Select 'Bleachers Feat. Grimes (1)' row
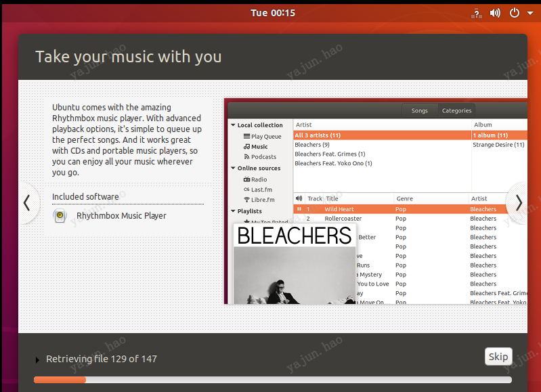The image size is (541, 392). click(382, 154)
